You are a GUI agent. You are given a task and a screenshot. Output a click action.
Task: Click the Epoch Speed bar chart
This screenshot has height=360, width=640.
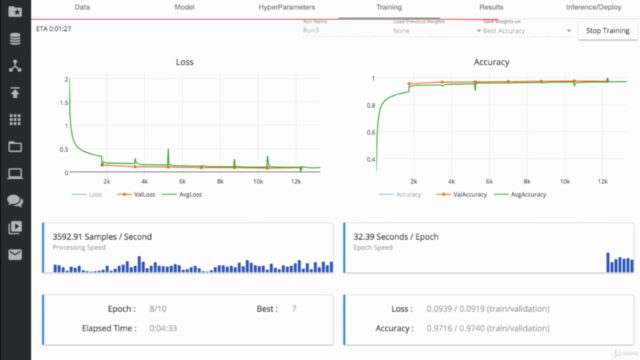tap(620, 262)
